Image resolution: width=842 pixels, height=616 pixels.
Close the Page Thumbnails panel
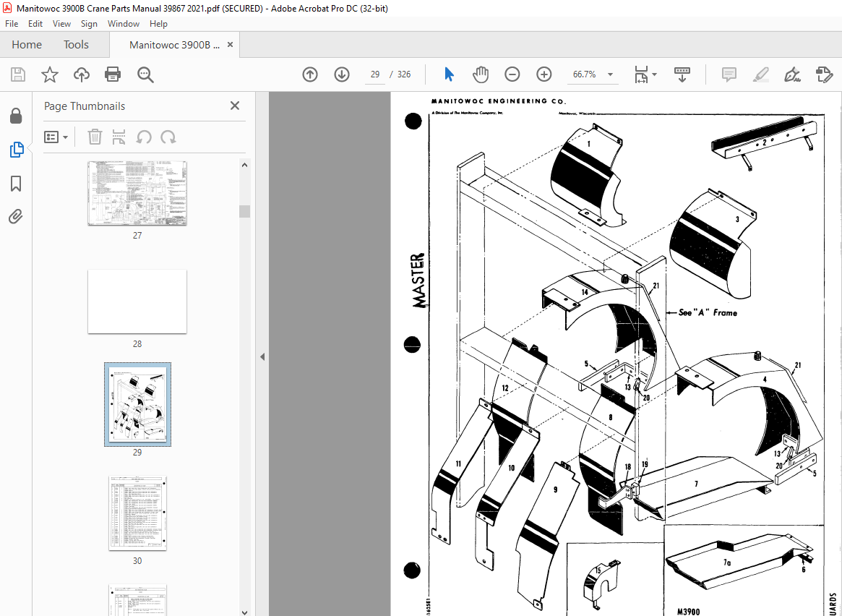tap(235, 106)
